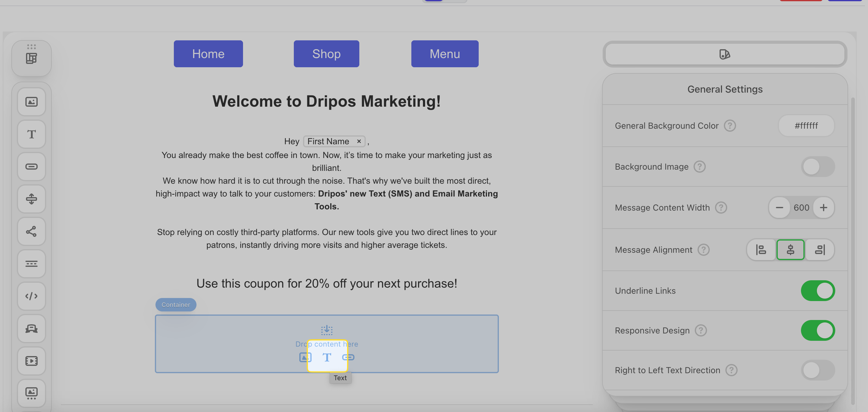Select the Social share block
Viewport: 868px width, 412px height.
(31, 231)
